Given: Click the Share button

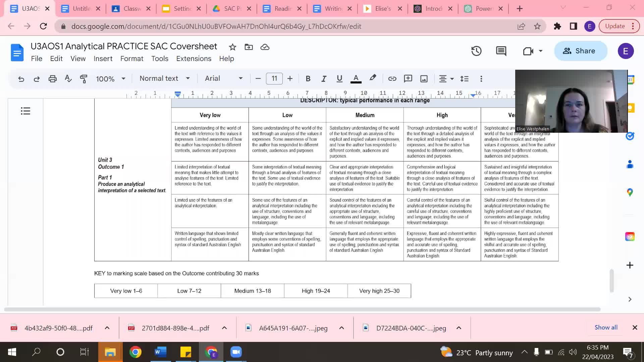Looking at the screenshot, I should pos(580,51).
